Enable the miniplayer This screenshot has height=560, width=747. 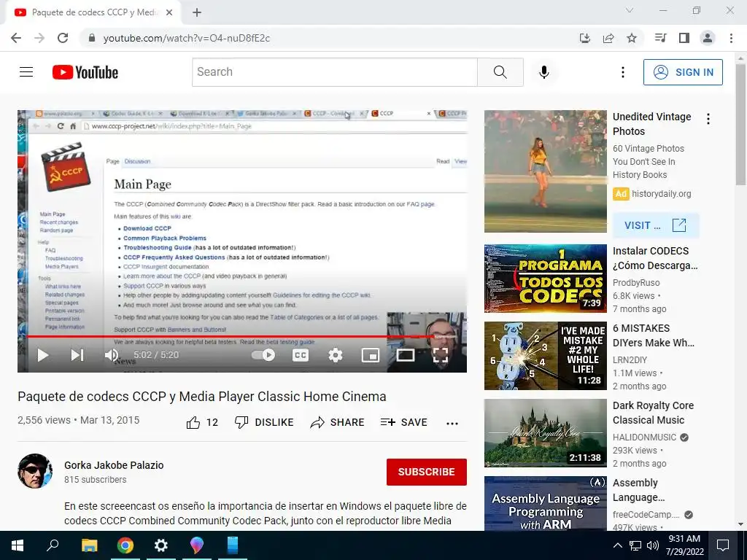(x=370, y=355)
